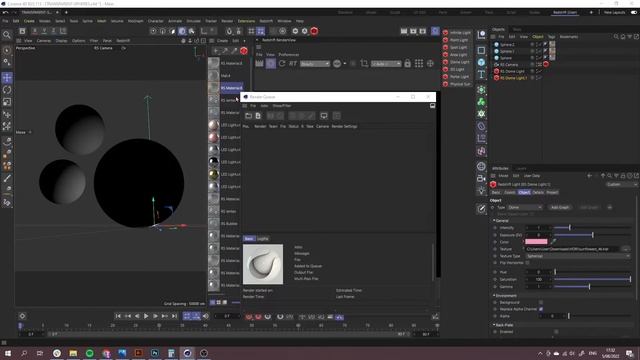640x360 pixels.
Task: Adjust the Intensity slider
Action: coord(592,227)
